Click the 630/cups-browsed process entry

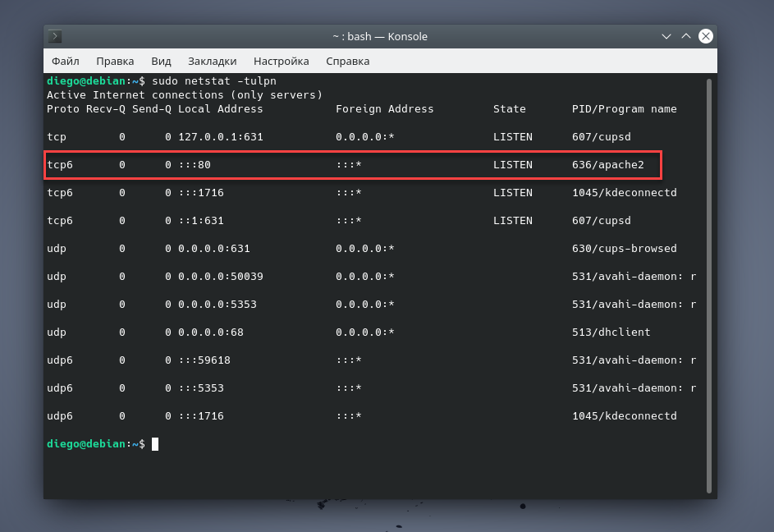pos(624,249)
